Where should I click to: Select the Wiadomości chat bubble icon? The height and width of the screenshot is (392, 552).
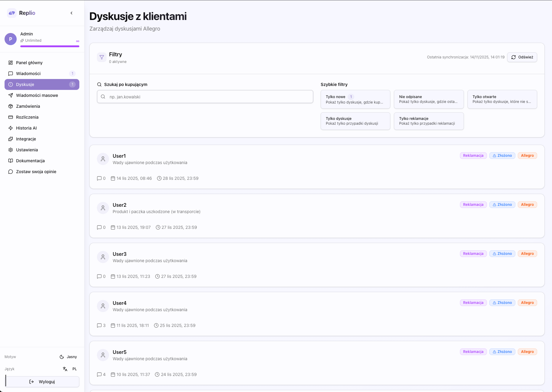(11, 74)
